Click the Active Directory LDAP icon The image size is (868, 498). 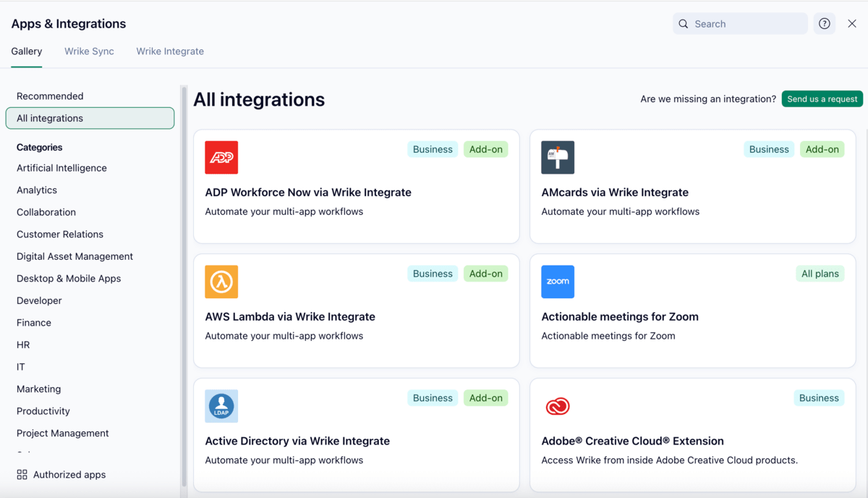[x=221, y=406]
